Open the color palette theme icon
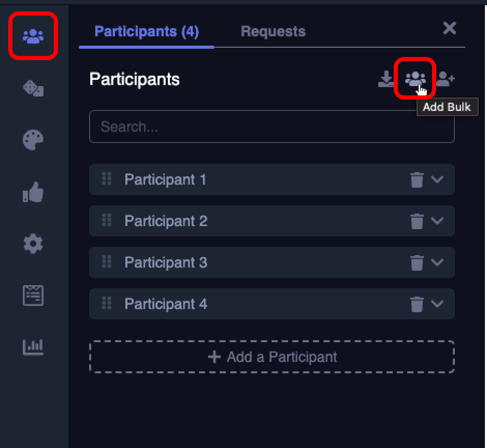This screenshot has height=448, width=487. tap(33, 140)
